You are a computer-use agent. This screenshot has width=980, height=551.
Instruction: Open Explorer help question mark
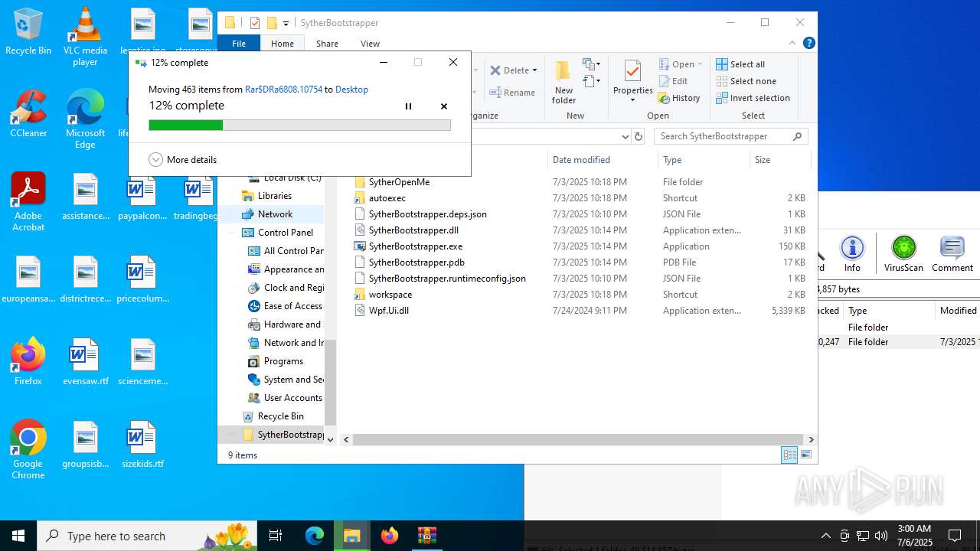(808, 43)
